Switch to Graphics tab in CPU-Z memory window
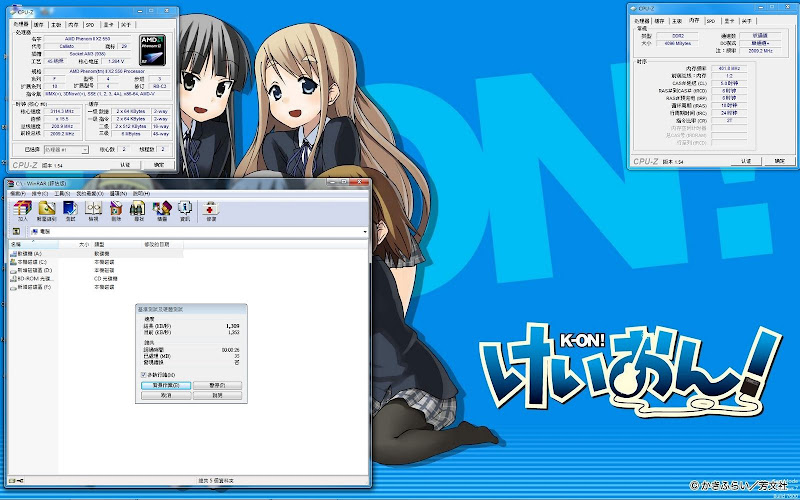This screenshot has width=800, height=500. tap(728, 21)
